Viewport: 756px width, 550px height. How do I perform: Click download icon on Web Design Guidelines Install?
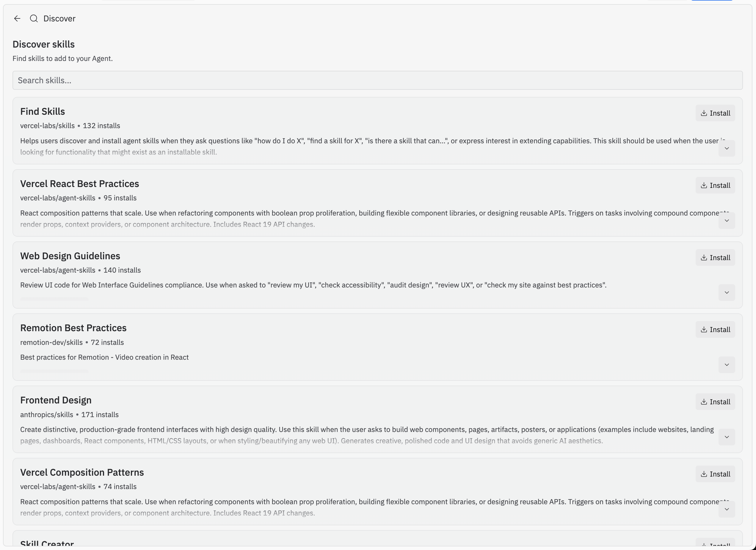(x=704, y=257)
